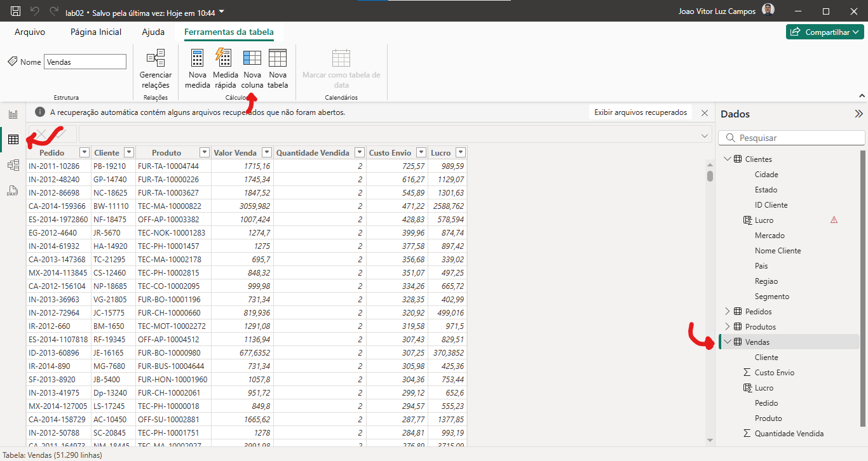Redo the action in title bar
The width and height of the screenshot is (868, 461).
(54, 11)
